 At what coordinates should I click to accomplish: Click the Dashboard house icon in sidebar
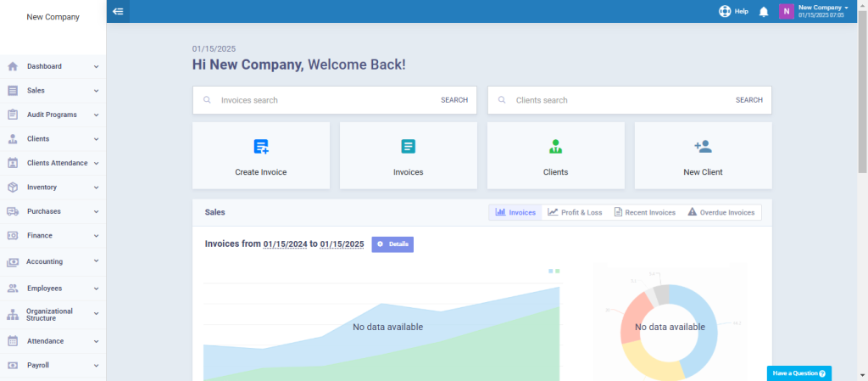13,66
